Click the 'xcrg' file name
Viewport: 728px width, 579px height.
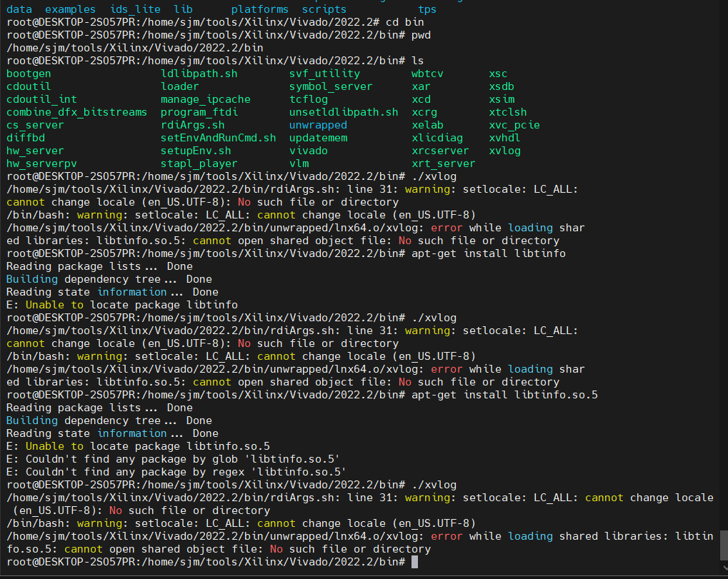(424, 112)
